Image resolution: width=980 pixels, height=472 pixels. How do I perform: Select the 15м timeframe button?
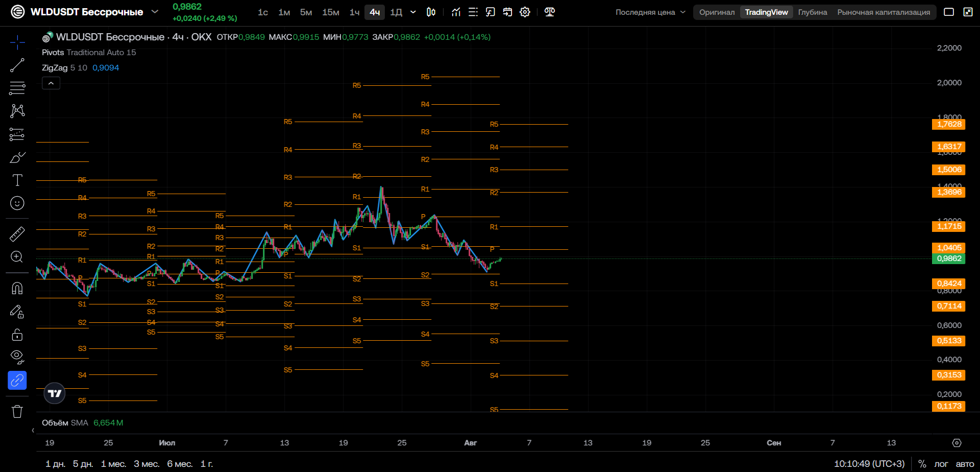331,12
